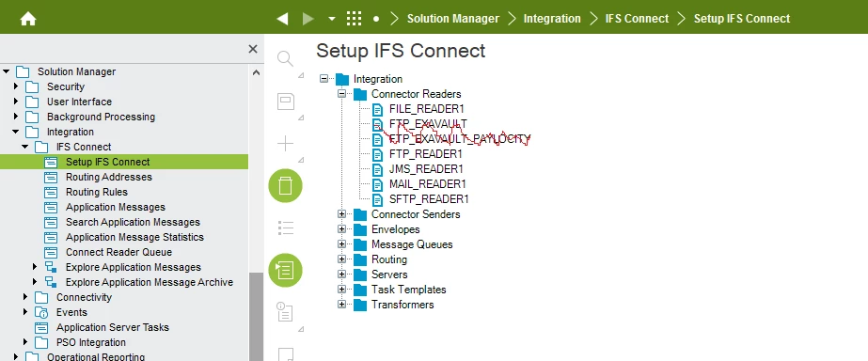
Task: Click the plus new-record icon
Action: [x=285, y=144]
